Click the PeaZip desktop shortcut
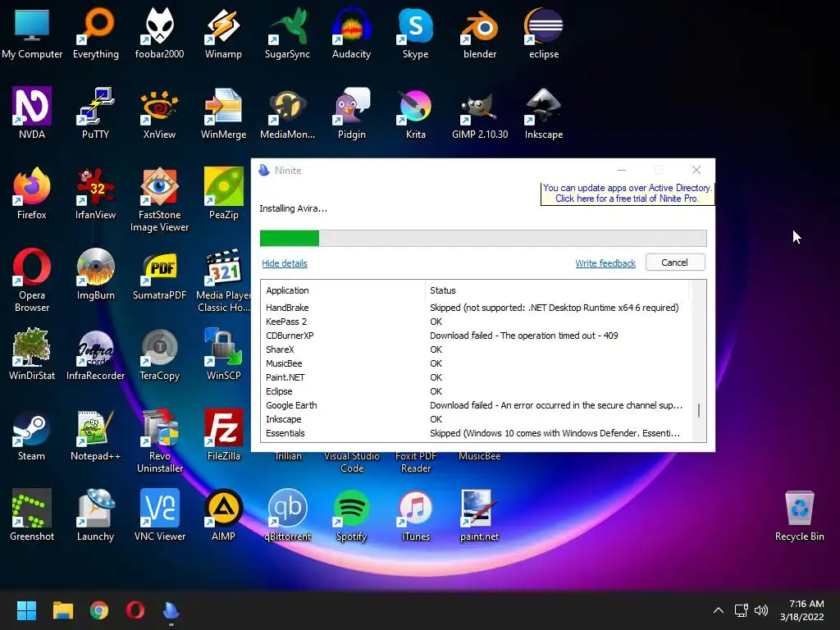The height and width of the screenshot is (630, 840). 223,193
